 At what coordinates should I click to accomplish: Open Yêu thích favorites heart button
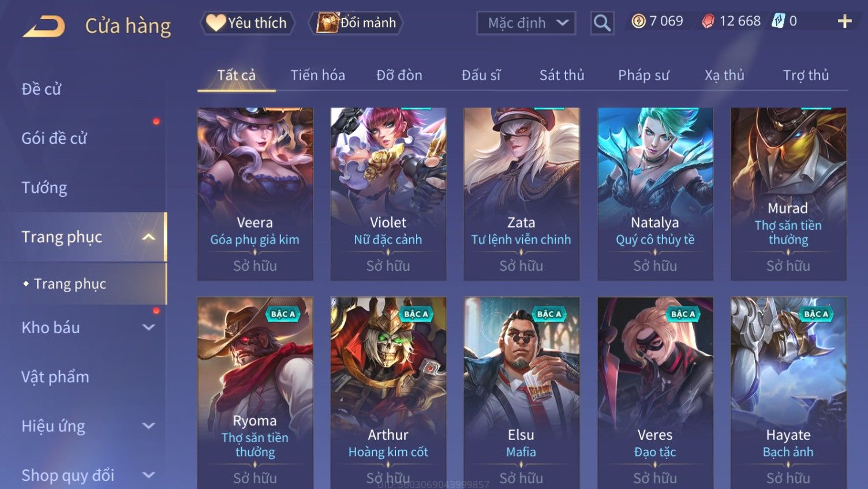(248, 23)
